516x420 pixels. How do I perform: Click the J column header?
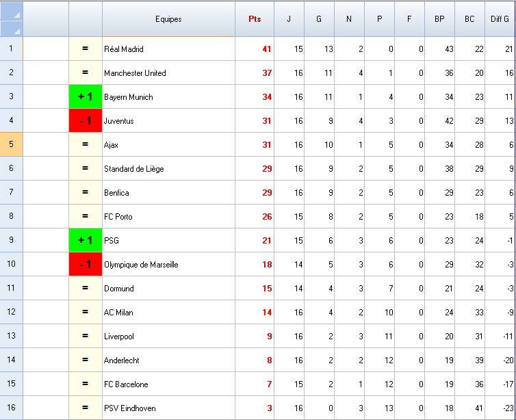(x=289, y=19)
